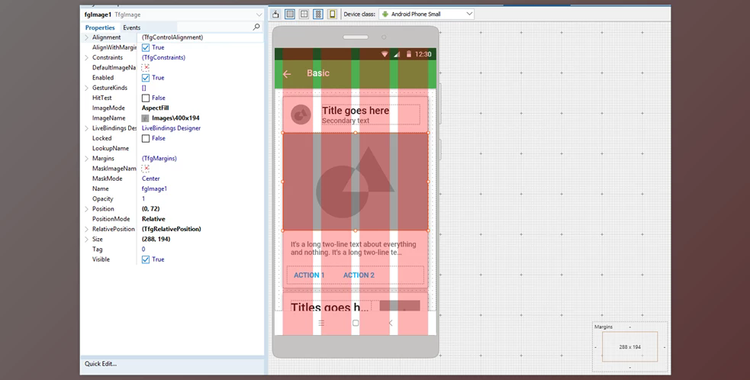
Task: Toggle the Visible property checkbox
Action: (146, 259)
